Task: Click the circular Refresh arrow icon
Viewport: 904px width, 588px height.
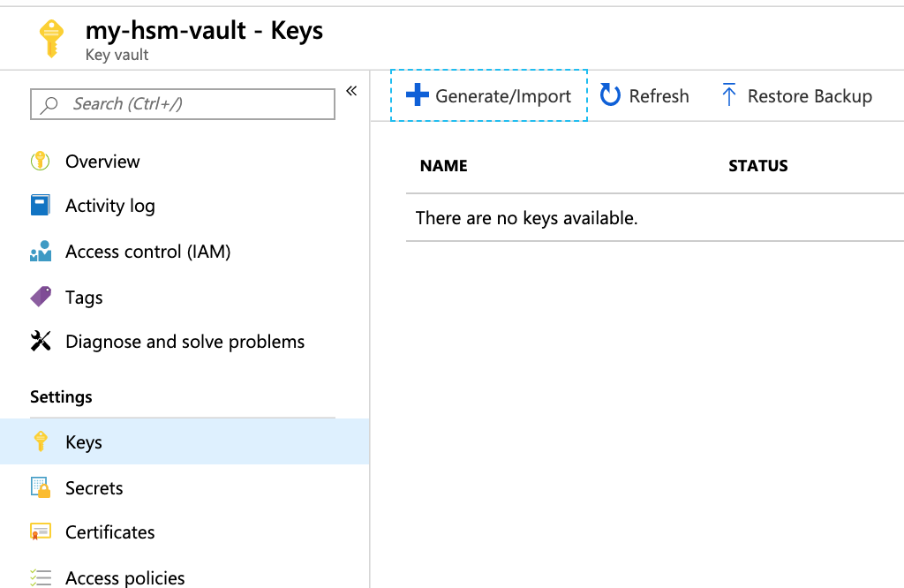Action: click(610, 95)
